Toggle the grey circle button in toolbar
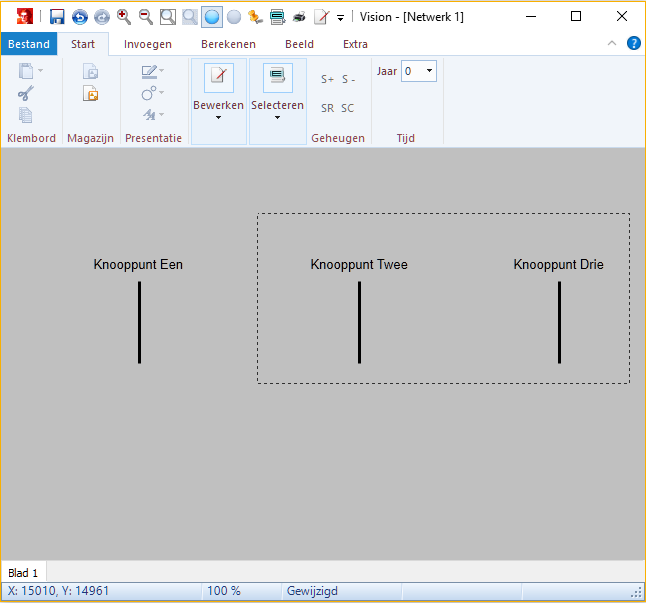The width and height of the screenshot is (646, 603). click(234, 16)
